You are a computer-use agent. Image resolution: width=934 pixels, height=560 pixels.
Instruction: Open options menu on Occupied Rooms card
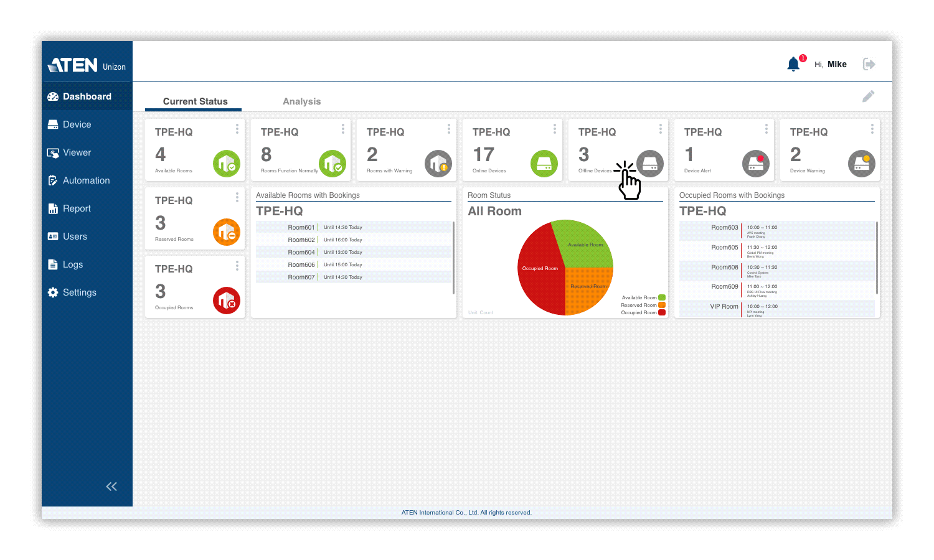click(237, 266)
